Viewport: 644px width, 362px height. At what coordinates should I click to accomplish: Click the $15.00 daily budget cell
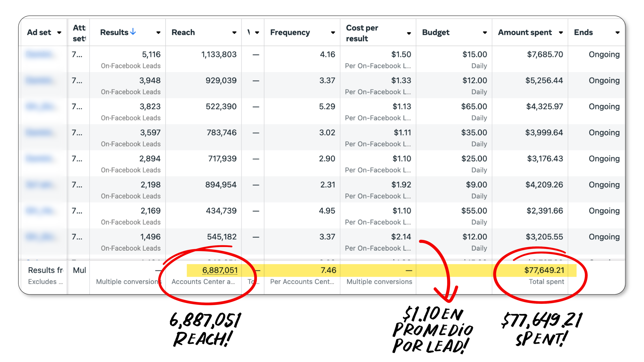click(x=475, y=54)
